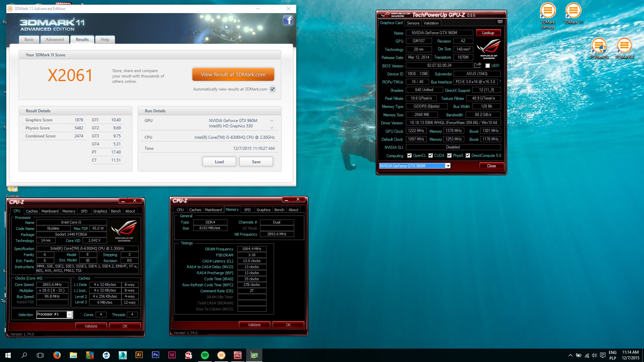The image size is (644, 362).
Task: Switch to GPU-Z taskbar icon
Action: [254, 355]
